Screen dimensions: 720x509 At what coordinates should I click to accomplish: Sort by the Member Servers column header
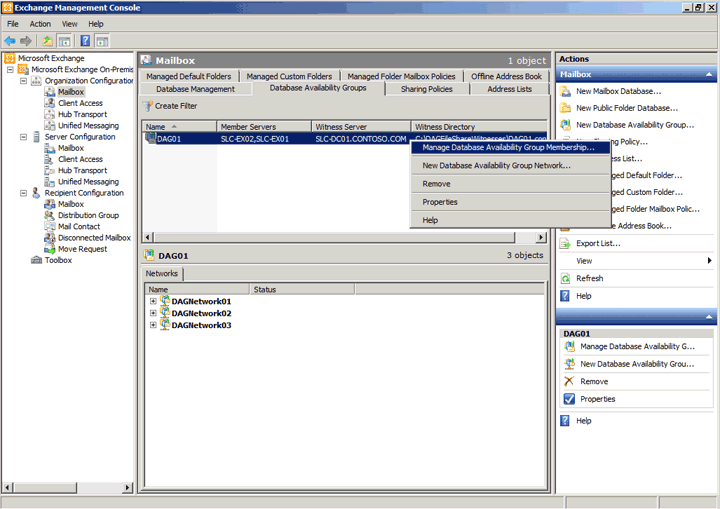[264, 127]
